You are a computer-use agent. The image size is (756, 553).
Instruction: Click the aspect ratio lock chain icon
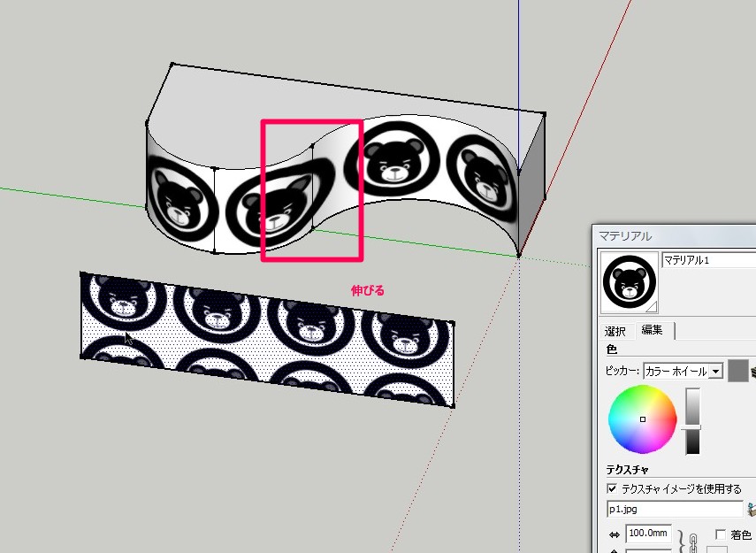pos(693,541)
